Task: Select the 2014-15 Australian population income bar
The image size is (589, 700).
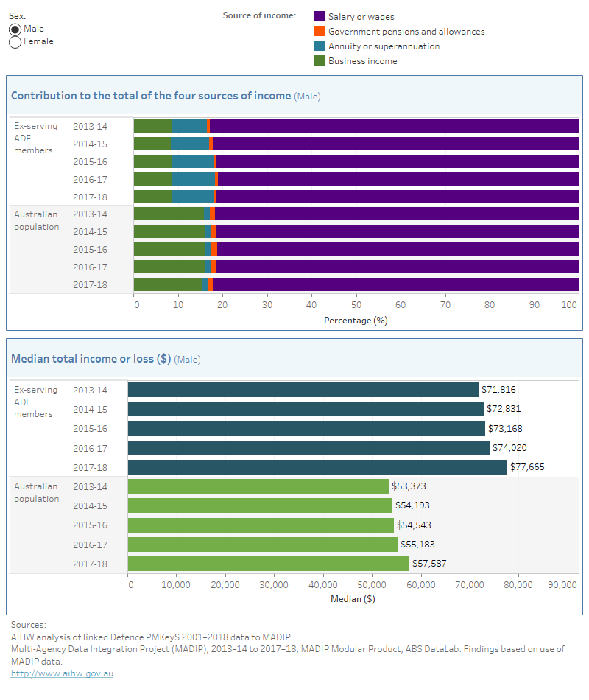Action: coord(258,505)
